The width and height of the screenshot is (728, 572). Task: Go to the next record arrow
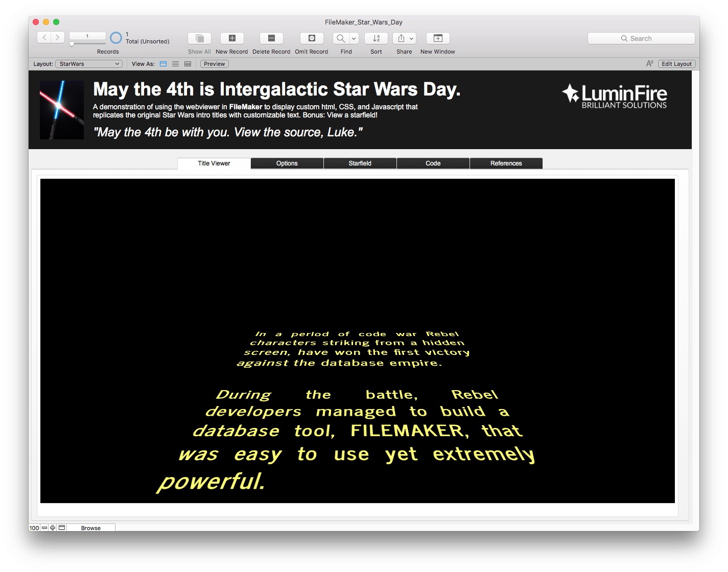click(x=58, y=37)
